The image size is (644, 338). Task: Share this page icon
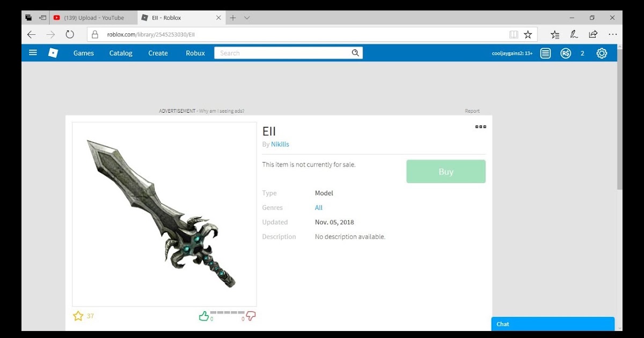coord(593,34)
